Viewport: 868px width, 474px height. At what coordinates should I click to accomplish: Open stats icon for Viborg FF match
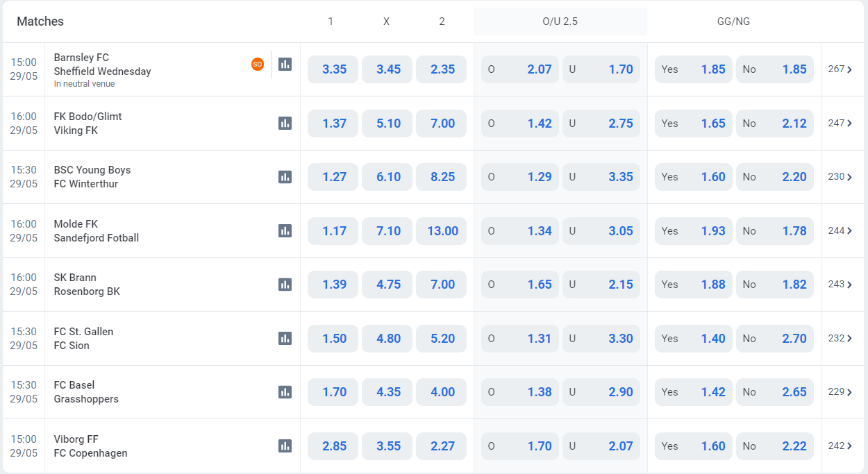click(x=285, y=446)
